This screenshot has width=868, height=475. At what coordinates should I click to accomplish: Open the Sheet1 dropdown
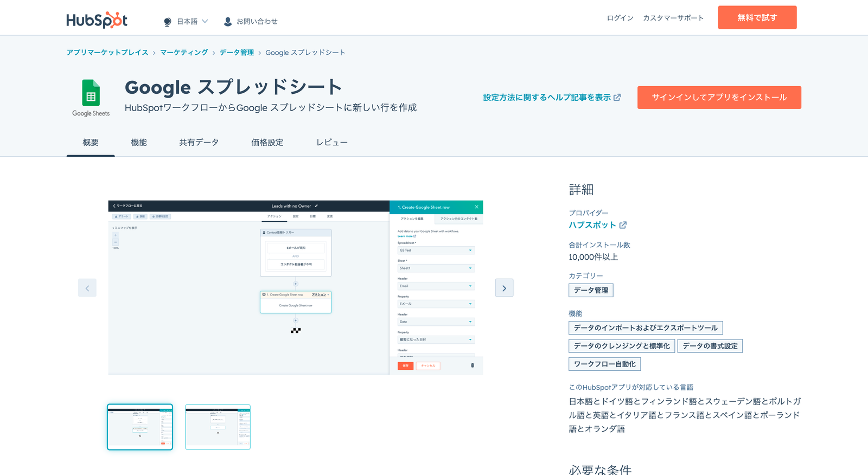pyautogui.click(x=436, y=268)
